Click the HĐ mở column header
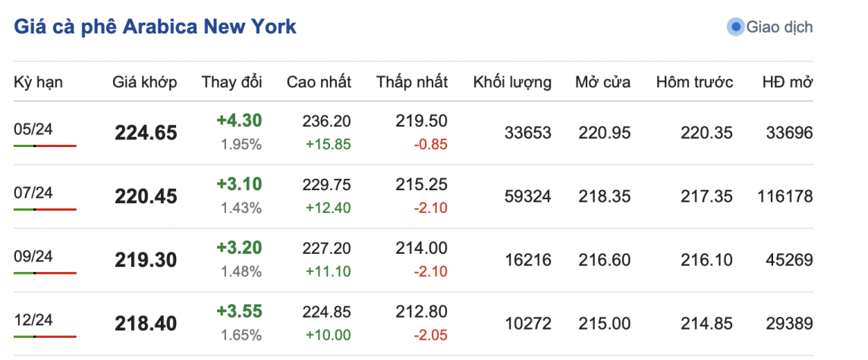Screen dimensions: 868x360 click(787, 82)
